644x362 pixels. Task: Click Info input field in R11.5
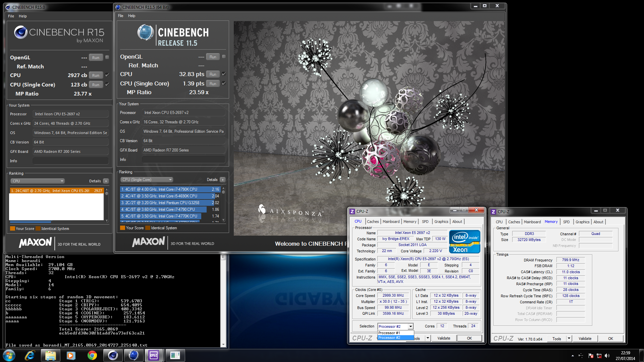(x=183, y=160)
